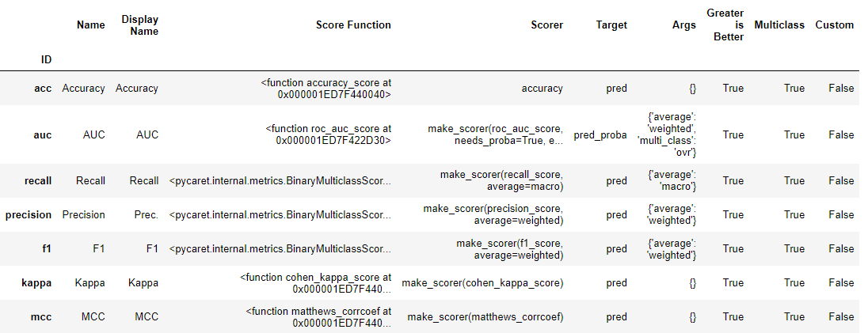Click the False cell in the mcc row

pos(841,317)
